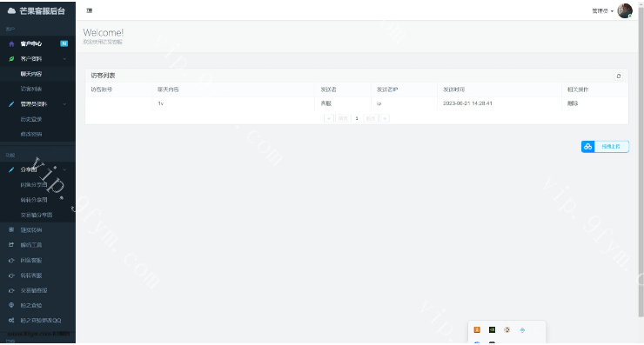Viewport: 644px width, 345px height.
Task: Click the 芒果客服后台 title text
Action: (x=43, y=11)
